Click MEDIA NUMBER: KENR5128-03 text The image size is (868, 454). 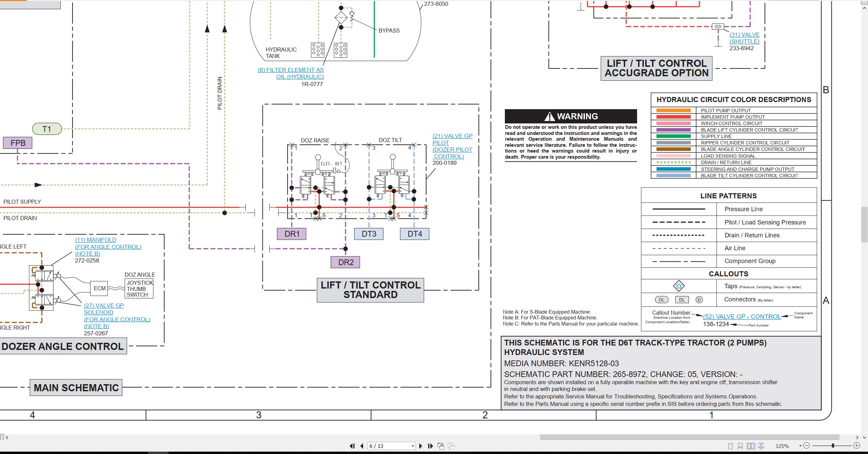tap(561, 363)
